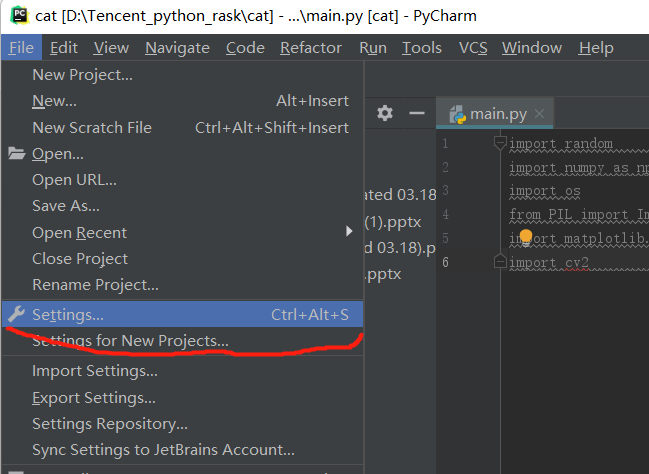Click the 'import random' code line

(x=561, y=144)
